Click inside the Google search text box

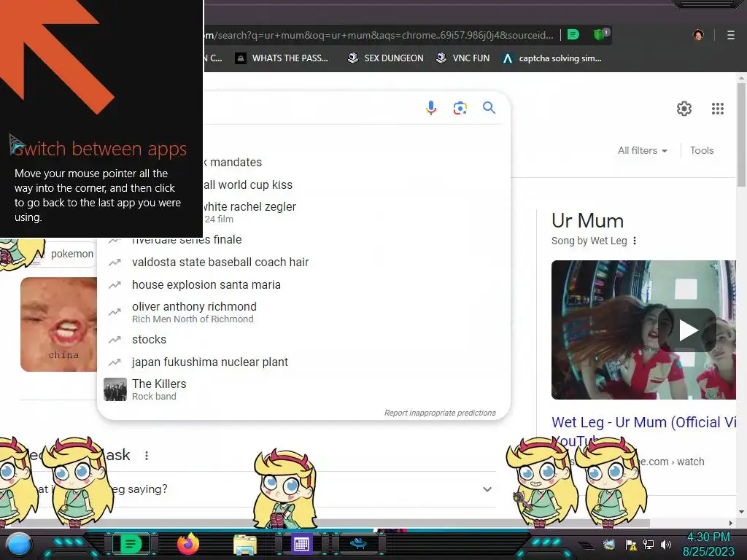coord(309,108)
